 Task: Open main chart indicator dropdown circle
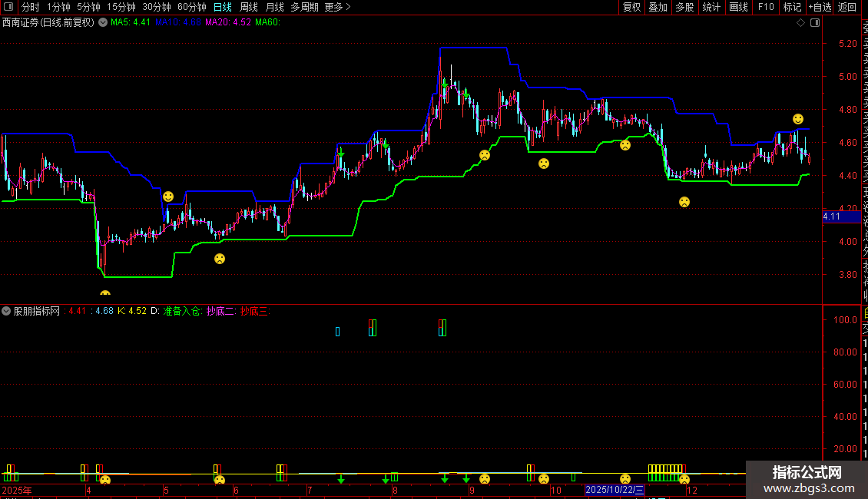(x=103, y=22)
